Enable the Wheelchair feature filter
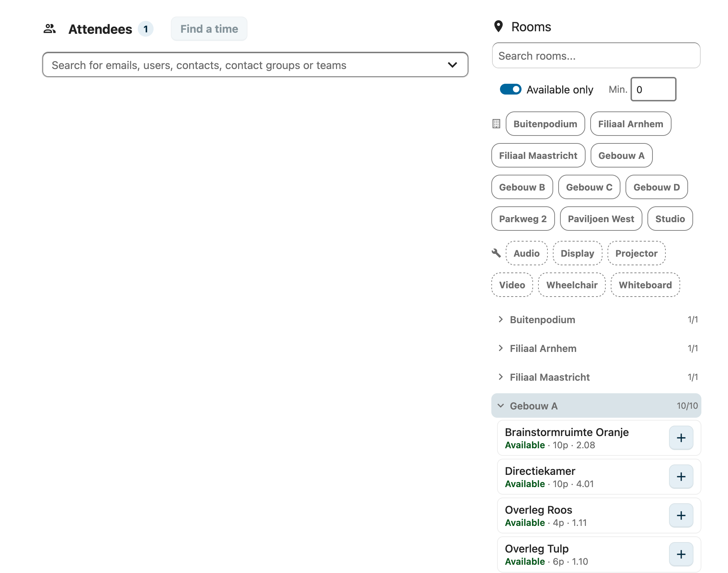728x573 pixels. [572, 285]
